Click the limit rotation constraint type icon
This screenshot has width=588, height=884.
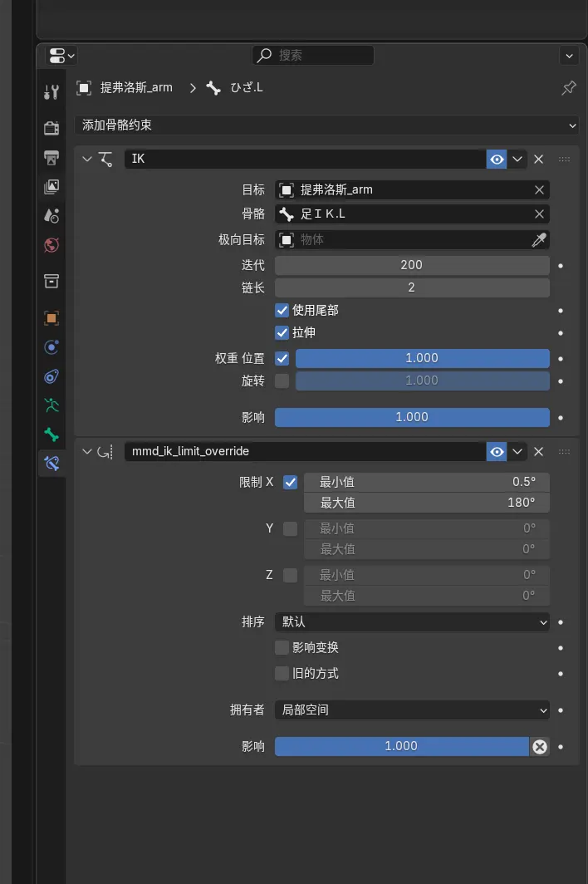(x=105, y=452)
